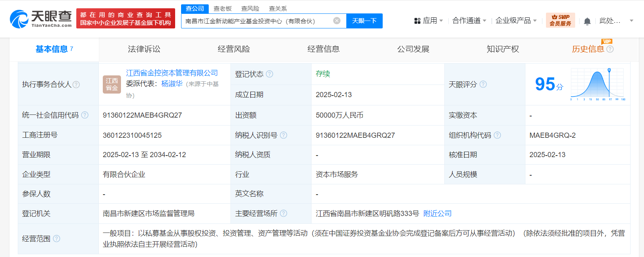This screenshot has width=644, height=257.
Task: Click the TianYanCha logo
Action: (41, 19)
